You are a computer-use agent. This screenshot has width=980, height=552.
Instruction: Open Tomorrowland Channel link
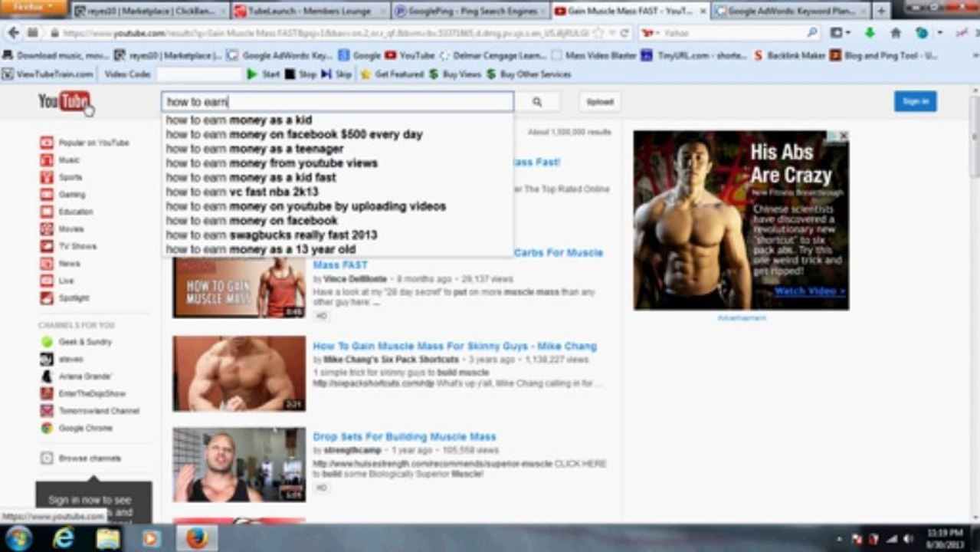point(99,411)
